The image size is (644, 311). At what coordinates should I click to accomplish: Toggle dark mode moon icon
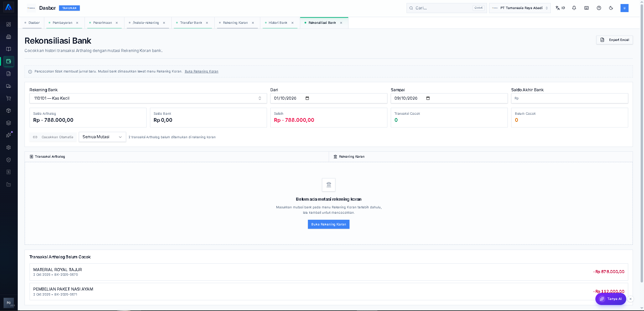611,8
